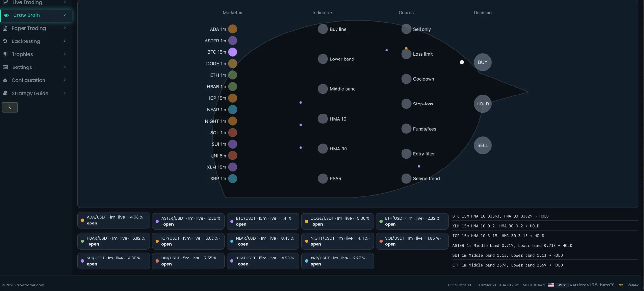Click the PSAR indicator node
644x291 pixels.
point(323,179)
